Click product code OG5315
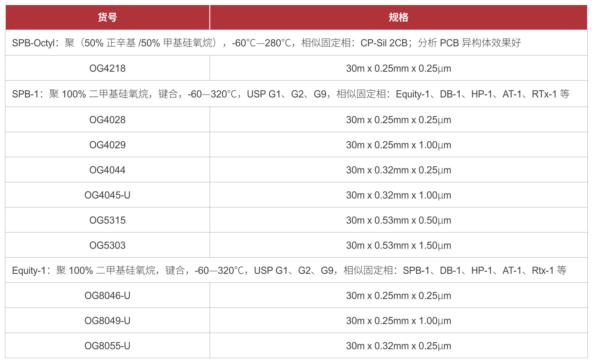The image size is (594, 364). (x=107, y=220)
